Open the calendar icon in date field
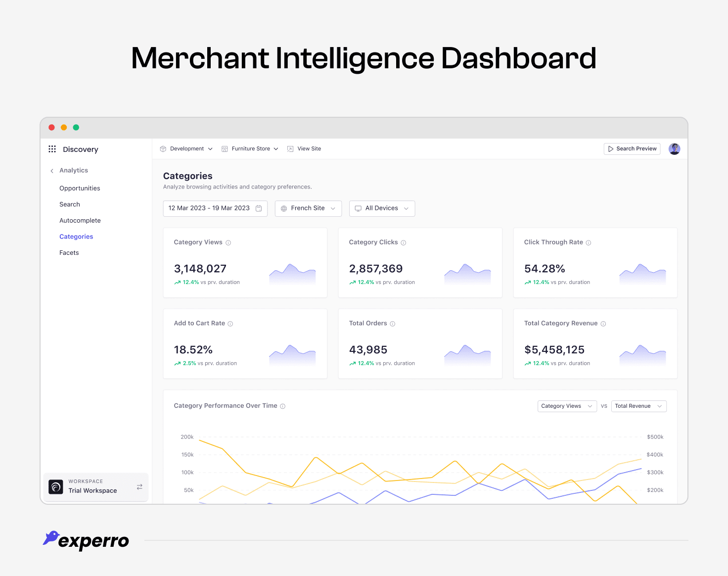Image resolution: width=728 pixels, height=576 pixels. (259, 208)
